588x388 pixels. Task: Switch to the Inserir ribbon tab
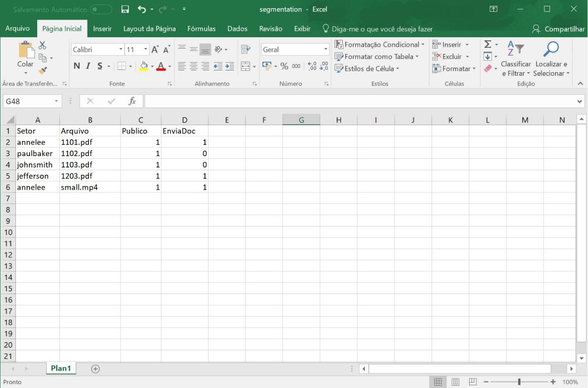click(x=102, y=29)
